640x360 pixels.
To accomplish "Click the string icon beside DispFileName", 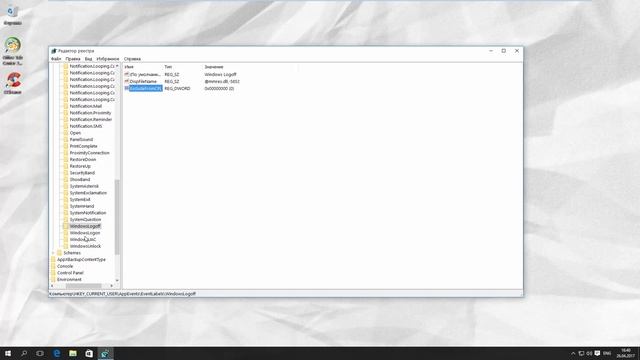I will coord(127,81).
